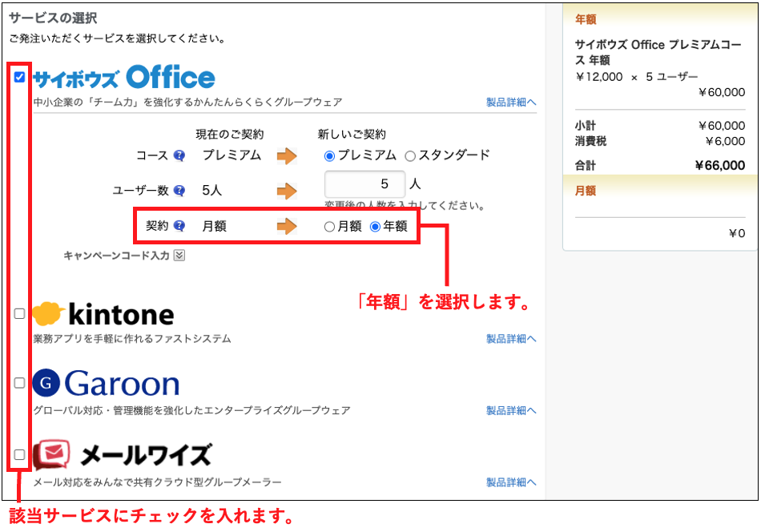Screen dimensions: 761x532
Task: Click the help icon next to 契約
Action: point(179,226)
